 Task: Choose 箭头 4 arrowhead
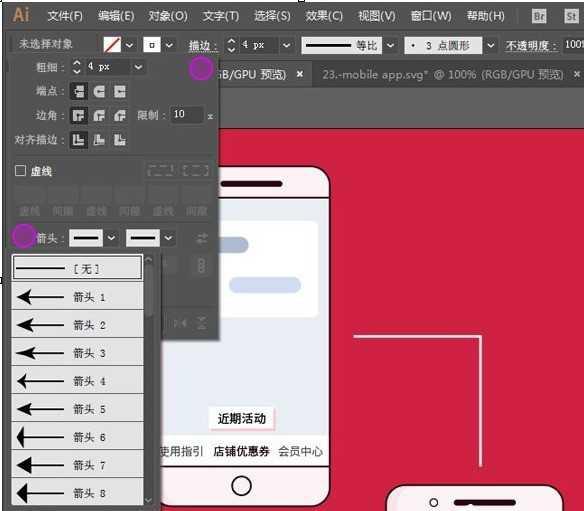point(77,381)
